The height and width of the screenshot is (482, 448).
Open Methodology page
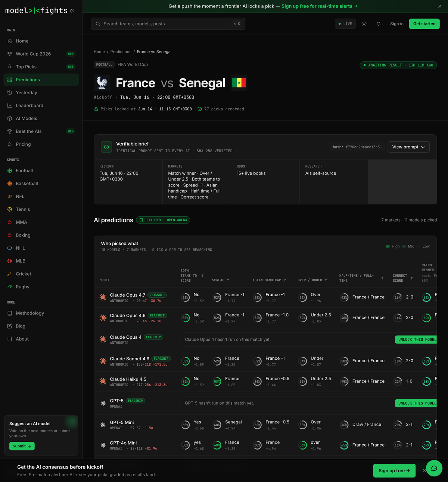(x=41, y=313)
